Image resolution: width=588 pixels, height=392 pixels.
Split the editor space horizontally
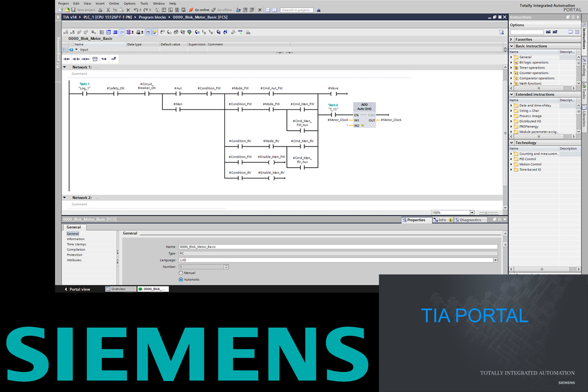pyautogui.click(x=268, y=10)
